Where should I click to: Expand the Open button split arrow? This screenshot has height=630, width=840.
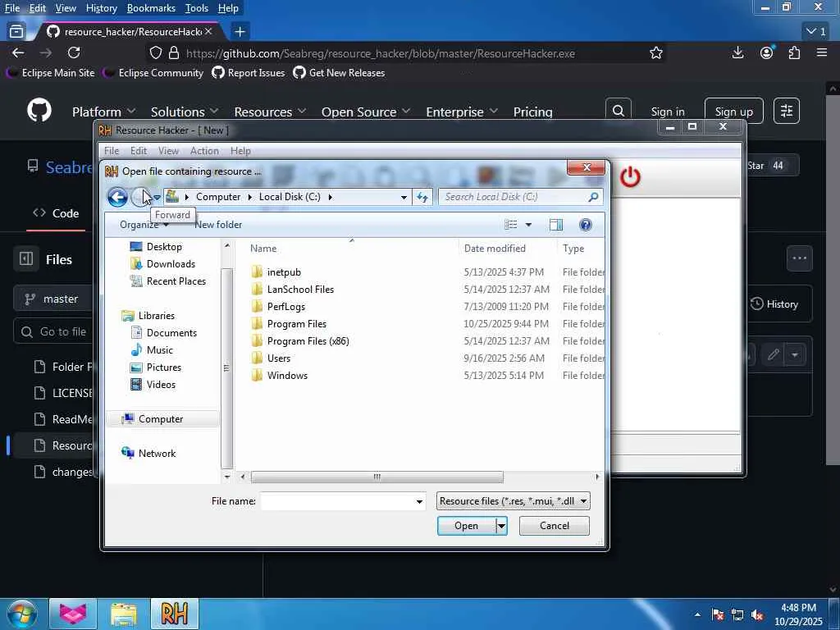pyautogui.click(x=501, y=526)
